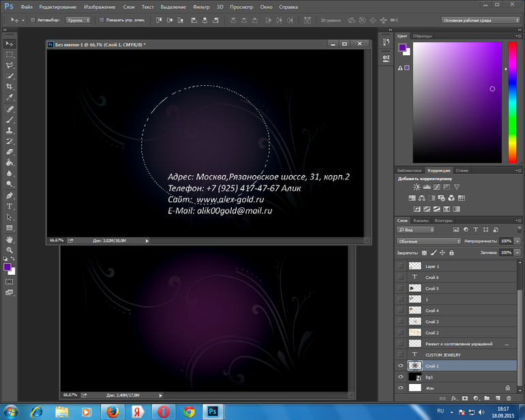525x420 pixels.
Task: Open the layer styles fx button
Action: (453, 397)
